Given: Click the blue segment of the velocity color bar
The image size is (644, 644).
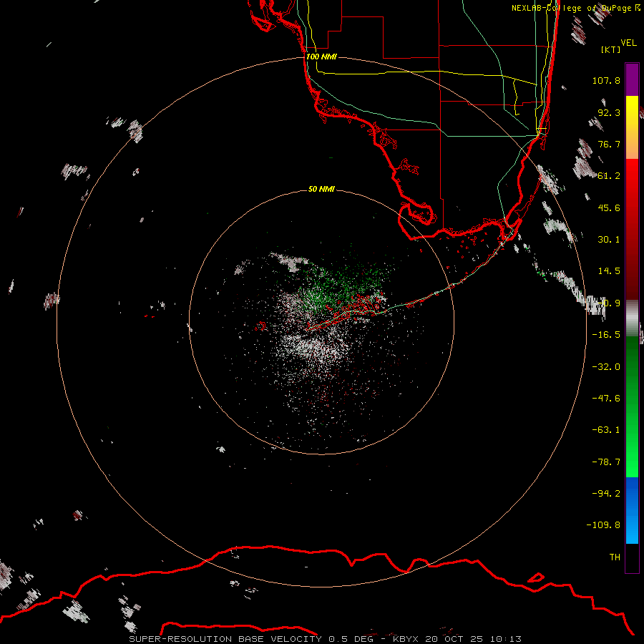Looking at the screenshot, I should (x=632, y=510).
